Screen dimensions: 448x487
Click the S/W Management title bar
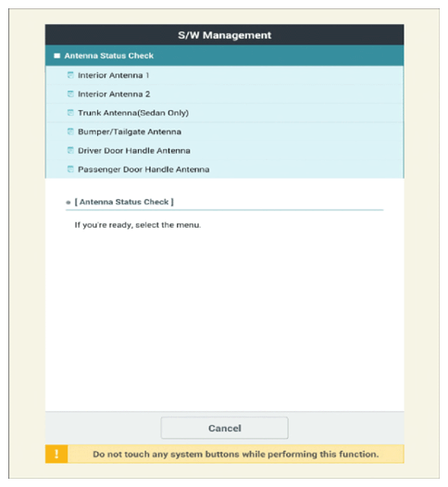point(225,35)
